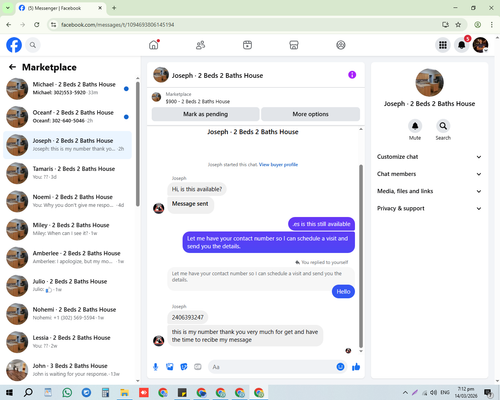
Task: Choose a GIF icon in composer
Action: [x=198, y=367]
